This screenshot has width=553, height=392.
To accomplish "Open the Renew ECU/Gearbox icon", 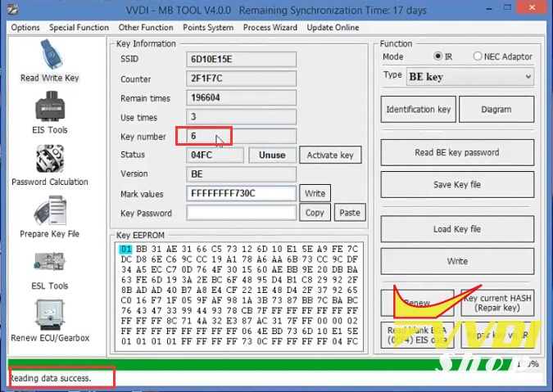I will click(50, 314).
